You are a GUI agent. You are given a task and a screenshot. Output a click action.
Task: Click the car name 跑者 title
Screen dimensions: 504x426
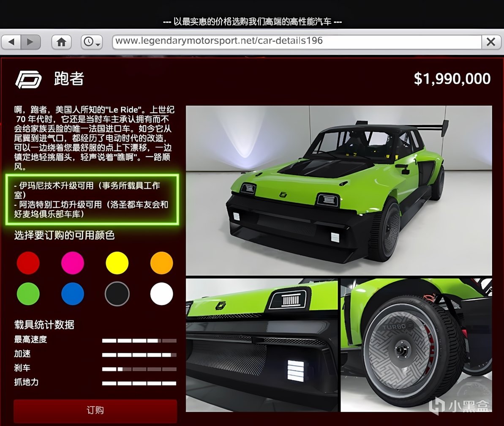point(69,79)
